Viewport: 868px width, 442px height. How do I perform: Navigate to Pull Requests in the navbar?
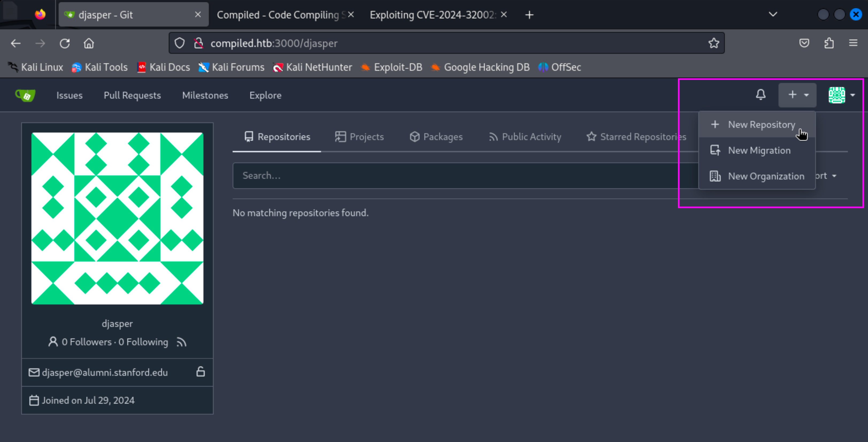coord(132,95)
